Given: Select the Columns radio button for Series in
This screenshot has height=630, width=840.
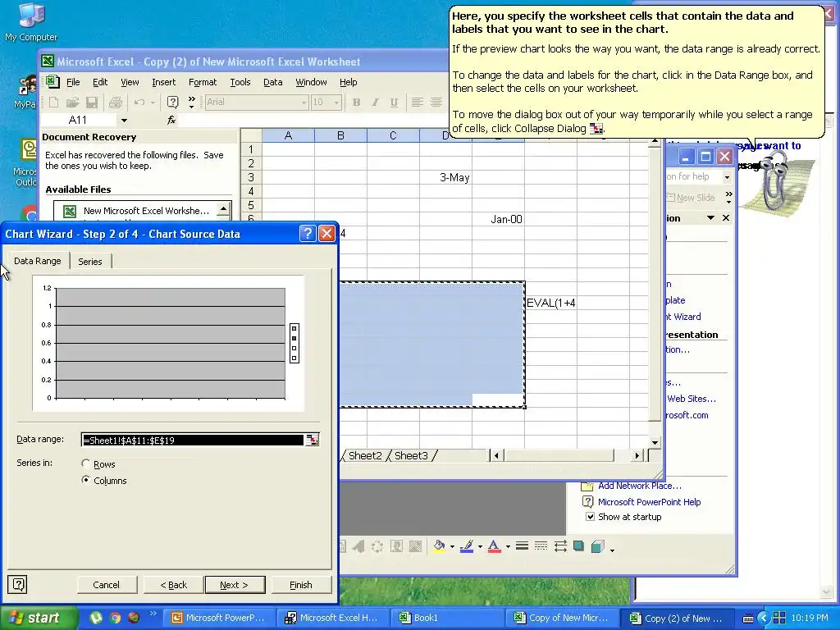Looking at the screenshot, I should click(x=85, y=480).
